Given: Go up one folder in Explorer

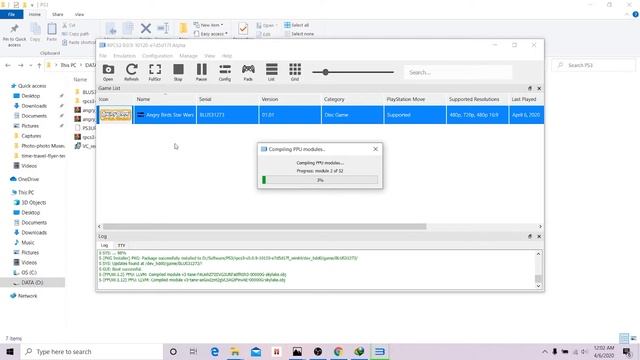Looking at the screenshot, I should (39, 65).
